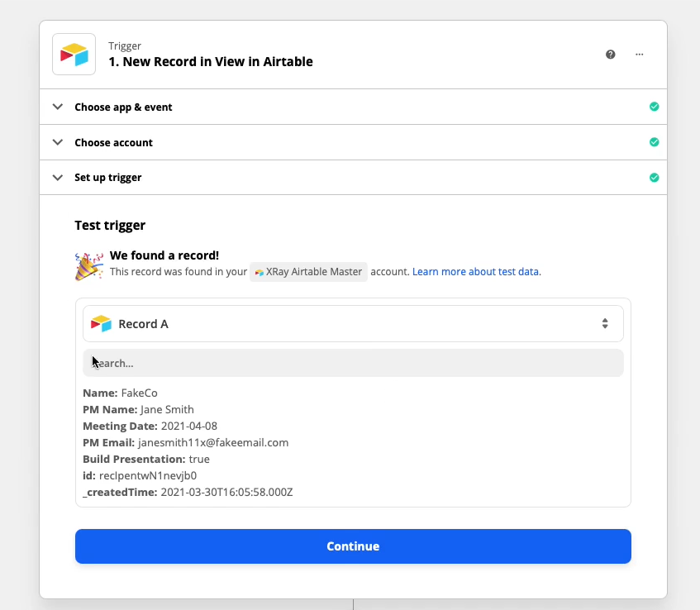
Task: Click green checkmark beside Choose app & event
Action: point(654,107)
